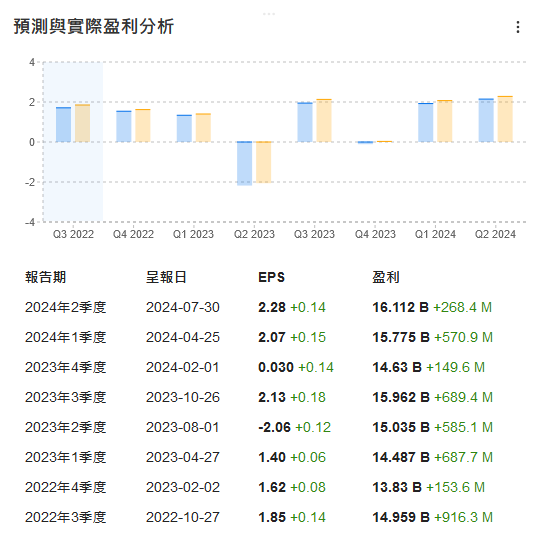Click the Q4 2023 axis label
This screenshot has height=542, width=542.
tap(375, 234)
